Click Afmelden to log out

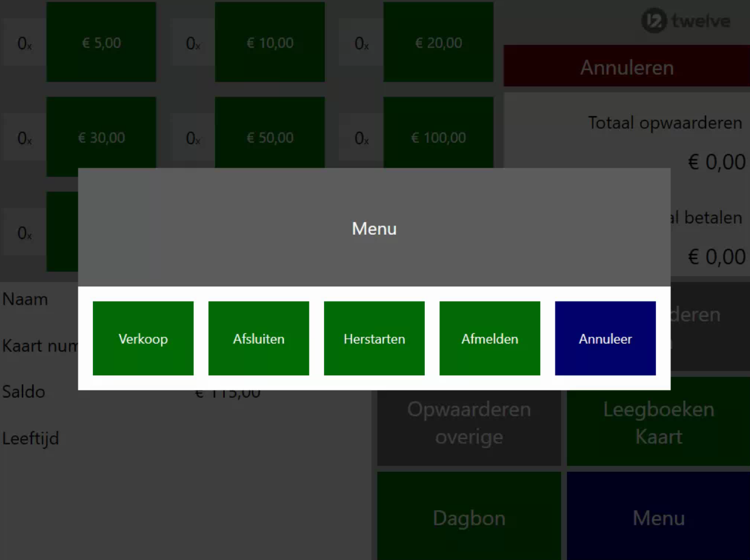[489, 338]
